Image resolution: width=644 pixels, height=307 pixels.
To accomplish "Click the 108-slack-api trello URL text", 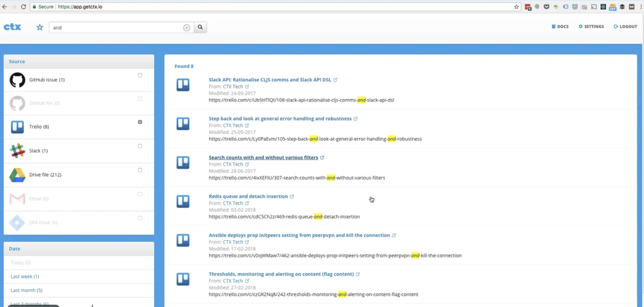I will pos(301,100).
